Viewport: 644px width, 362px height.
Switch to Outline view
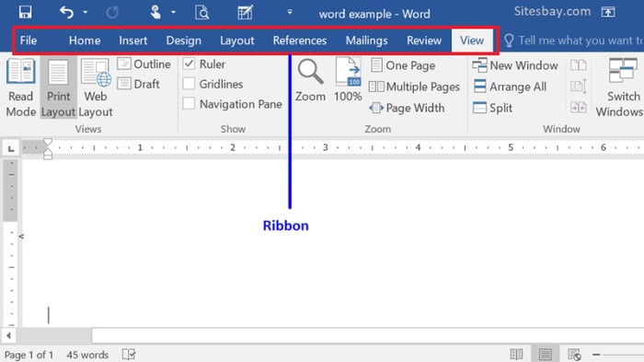click(144, 64)
